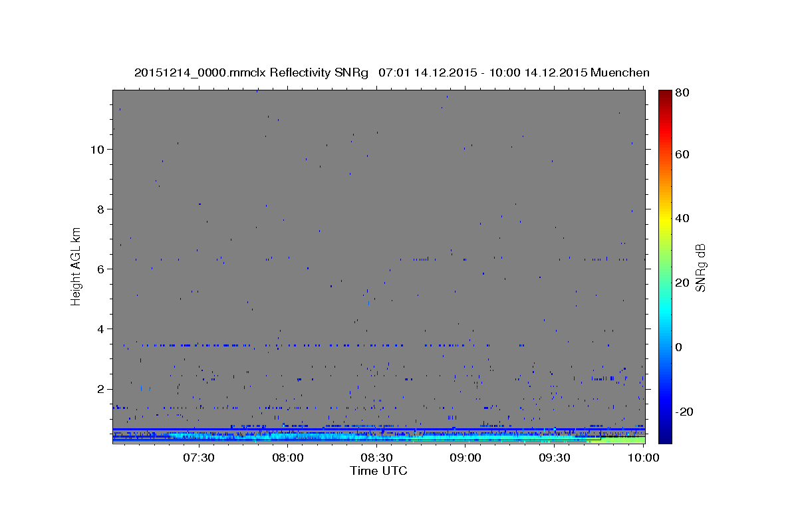Click the colorbar value 60
Viewport: 798px width, 532px height.
[x=682, y=154]
